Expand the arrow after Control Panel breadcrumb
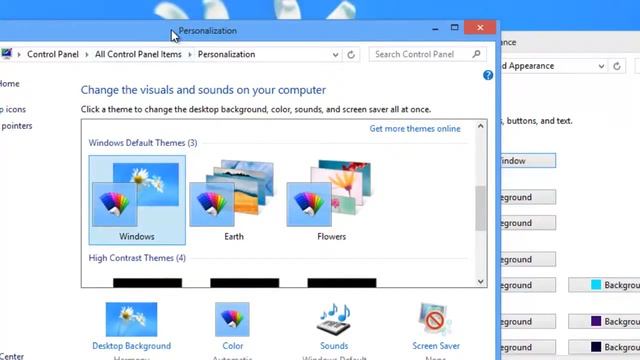This screenshot has width=640, height=360. coord(87,55)
